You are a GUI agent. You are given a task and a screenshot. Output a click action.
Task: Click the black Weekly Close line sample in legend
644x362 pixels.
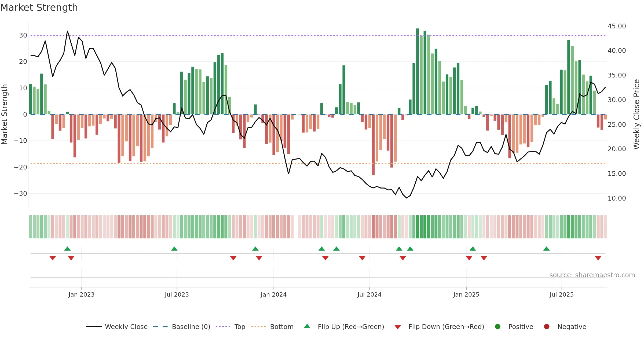tap(94, 327)
